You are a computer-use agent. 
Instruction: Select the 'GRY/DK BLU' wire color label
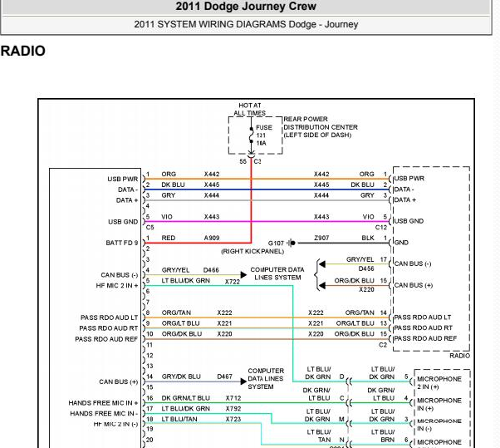pos(181,377)
